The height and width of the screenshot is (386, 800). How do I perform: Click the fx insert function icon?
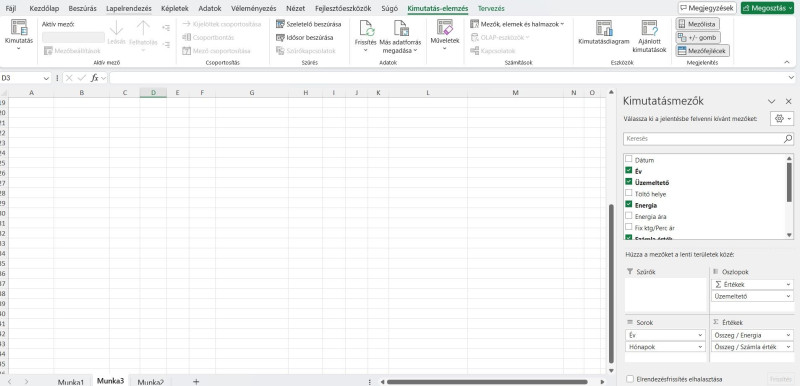pos(95,78)
